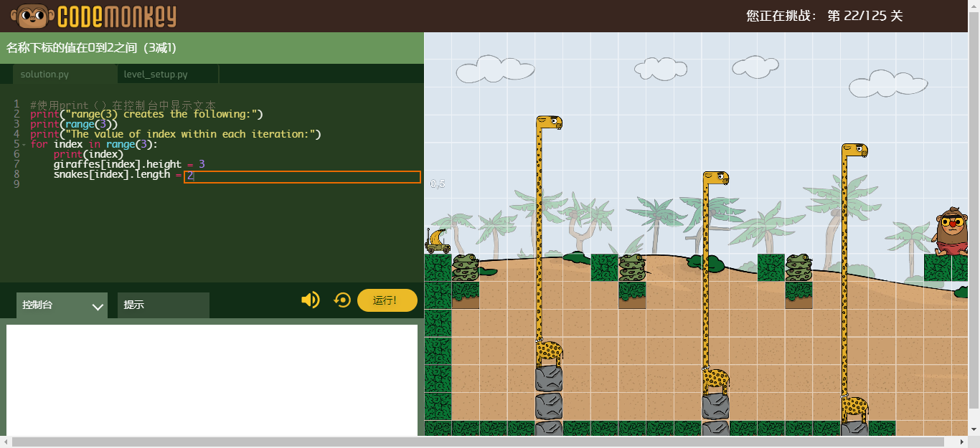The image size is (980, 448).
Task: Click inside the white console output area
Action: (x=212, y=380)
